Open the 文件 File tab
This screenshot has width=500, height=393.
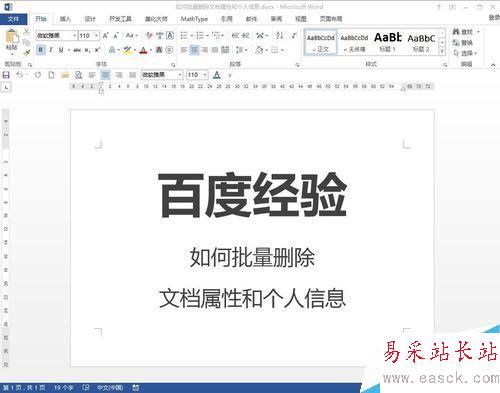click(13, 19)
